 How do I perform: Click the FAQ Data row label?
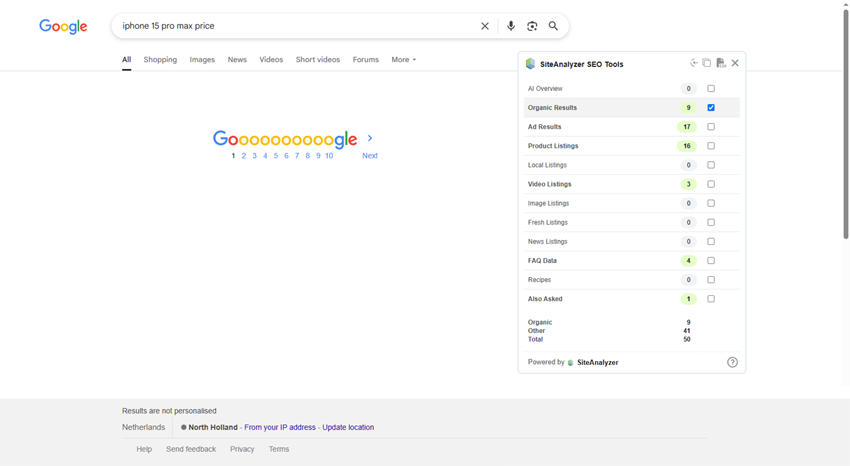pyautogui.click(x=542, y=261)
